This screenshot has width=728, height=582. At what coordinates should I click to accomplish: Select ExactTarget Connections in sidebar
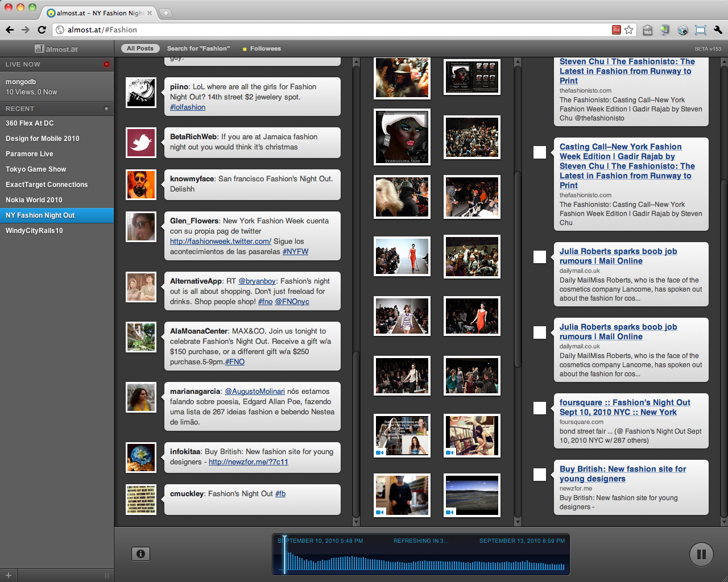click(57, 185)
